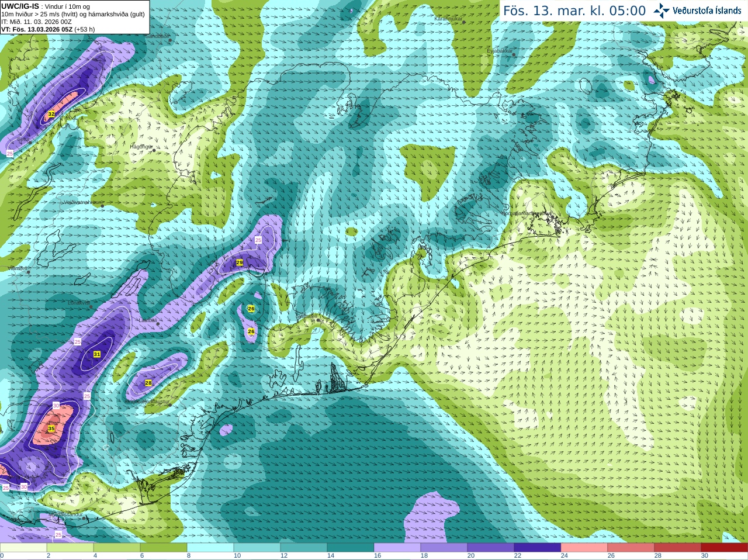The height and width of the screenshot is (560, 748).
Task: Click the Setur station label
Action: pos(23,140)
